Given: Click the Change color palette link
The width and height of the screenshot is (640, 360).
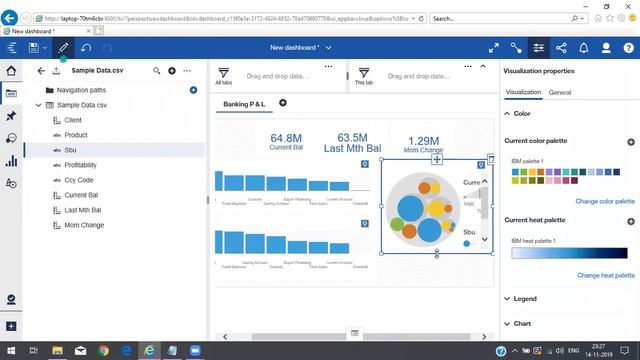Looking at the screenshot, I should pos(605,201).
